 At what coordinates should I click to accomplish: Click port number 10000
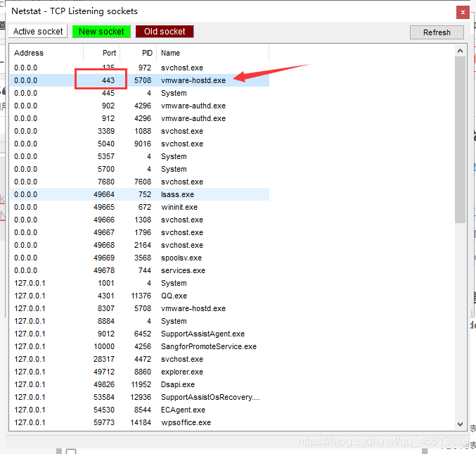(104, 346)
